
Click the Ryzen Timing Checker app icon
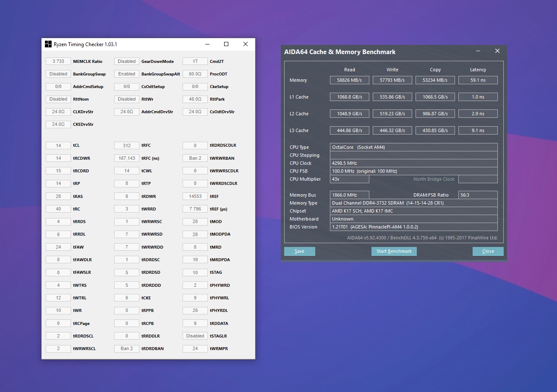tap(48, 44)
